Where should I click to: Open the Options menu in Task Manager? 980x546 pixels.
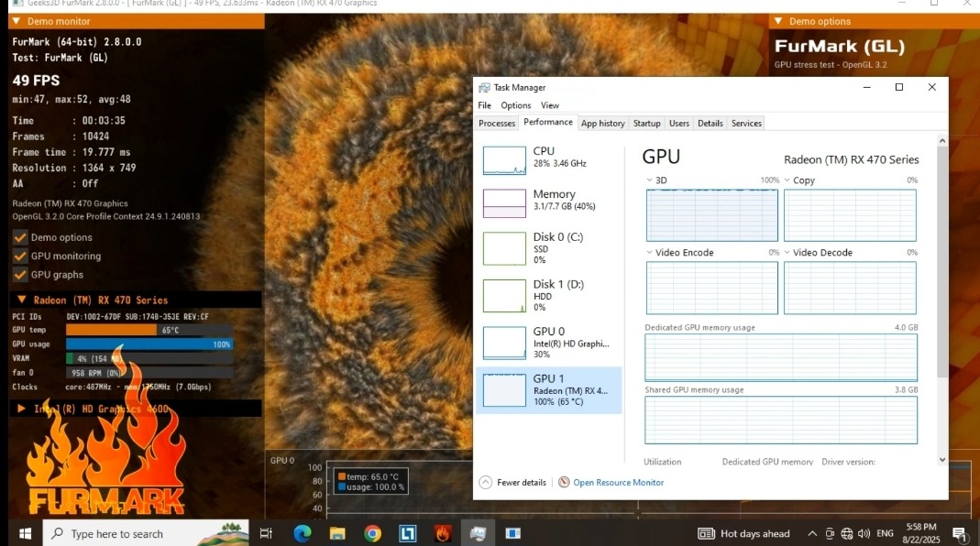(515, 105)
